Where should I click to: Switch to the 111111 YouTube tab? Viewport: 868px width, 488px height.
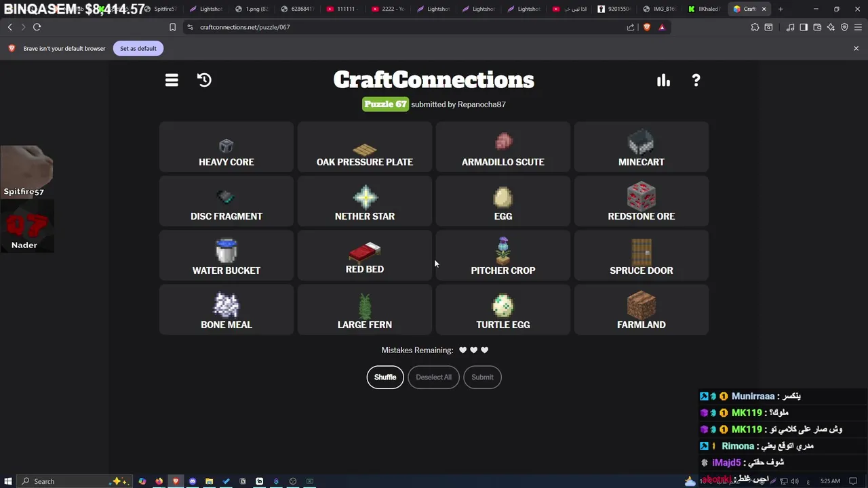point(343,9)
